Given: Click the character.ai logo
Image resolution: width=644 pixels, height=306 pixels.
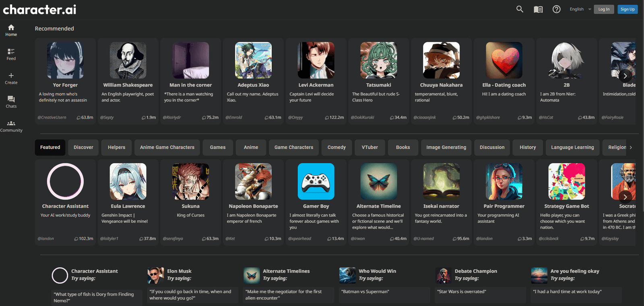Looking at the screenshot, I should tap(39, 9).
